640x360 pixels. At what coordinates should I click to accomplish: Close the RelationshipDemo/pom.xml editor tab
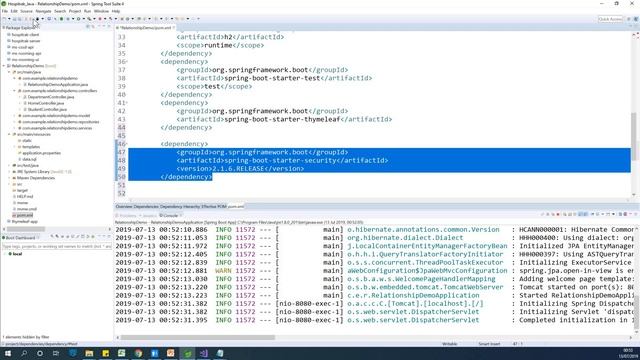pos(173,28)
